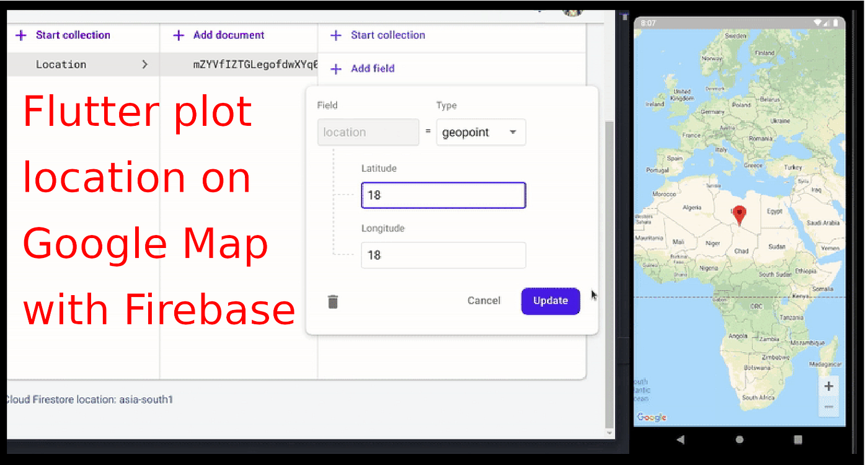Image resolution: width=868 pixels, height=465 pixels.
Task: Click Cloud Firestore location: asia-south1 text
Action: point(90,400)
